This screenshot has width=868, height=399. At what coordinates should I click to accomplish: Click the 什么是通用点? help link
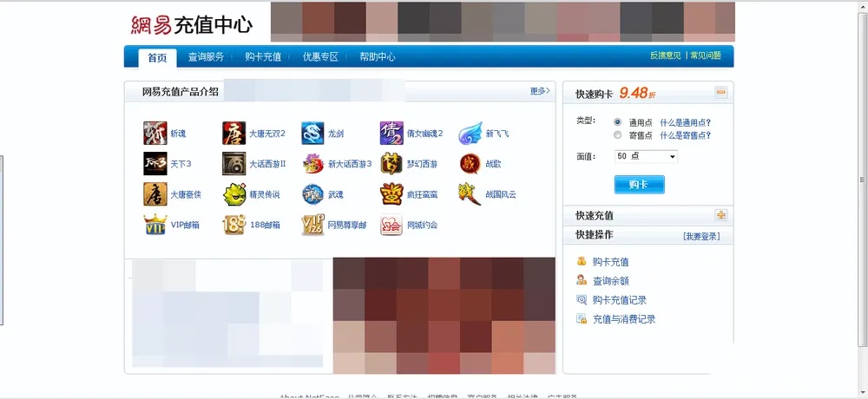pyautogui.click(x=686, y=122)
